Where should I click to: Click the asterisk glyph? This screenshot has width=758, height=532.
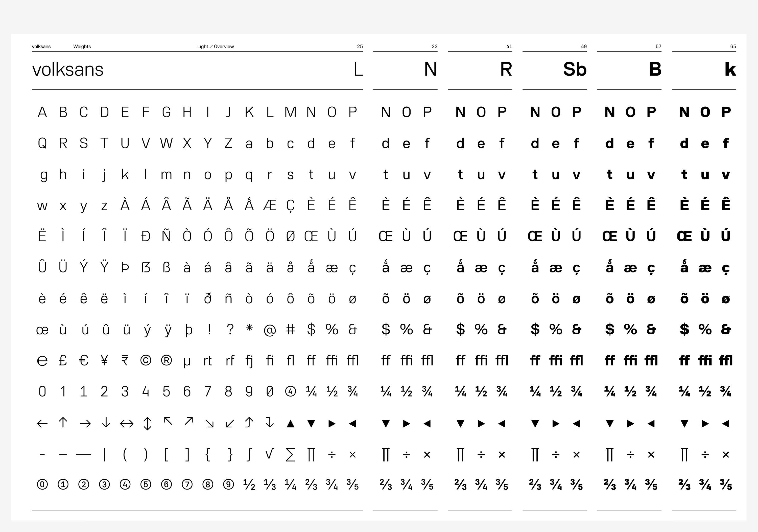click(x=250, y=327)
